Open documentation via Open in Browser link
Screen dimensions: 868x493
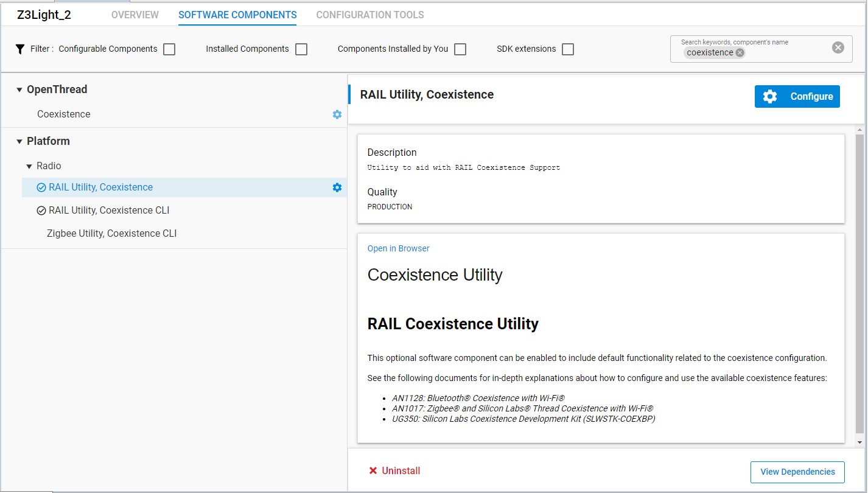(399, 248)
